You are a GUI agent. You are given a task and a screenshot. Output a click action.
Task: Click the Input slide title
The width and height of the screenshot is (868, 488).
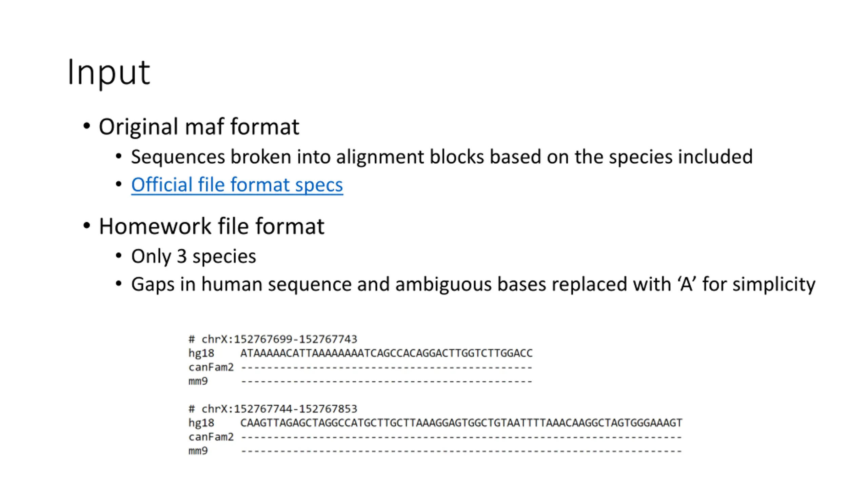click(x=108, y=73)
